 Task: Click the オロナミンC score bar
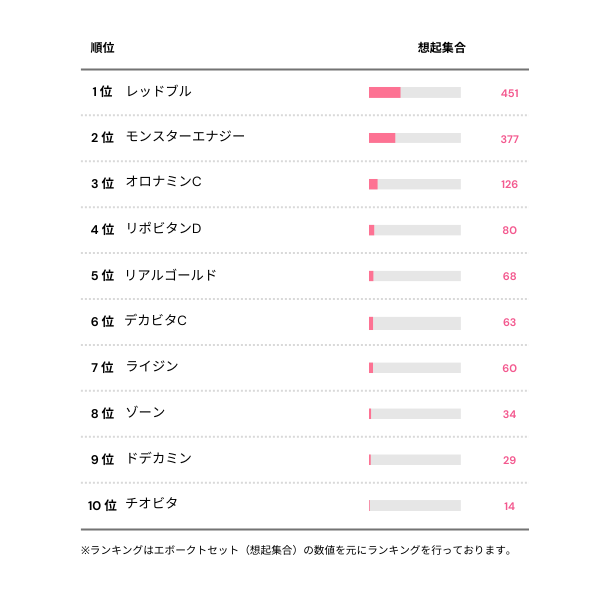pyautogui.click(x=414, y=184)
